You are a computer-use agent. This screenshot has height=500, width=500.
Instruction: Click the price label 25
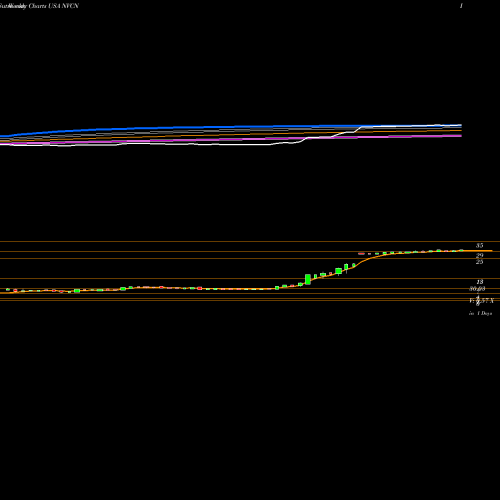coord(479,262)
